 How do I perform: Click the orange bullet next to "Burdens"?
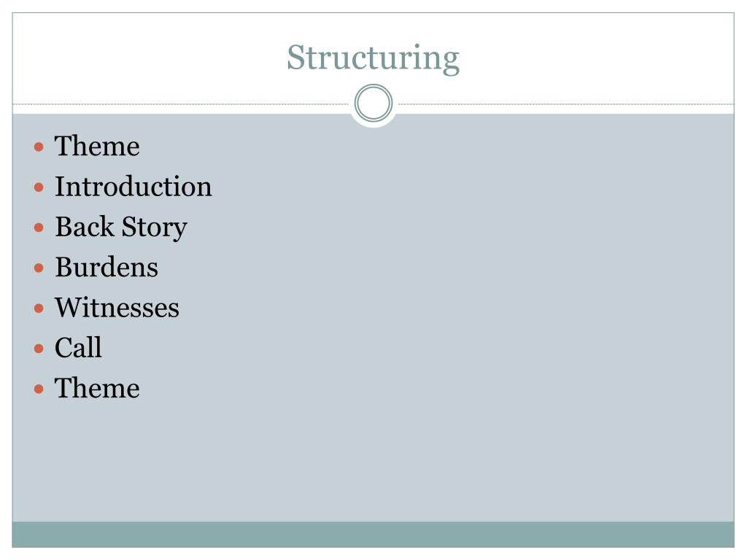coord(39,268)
